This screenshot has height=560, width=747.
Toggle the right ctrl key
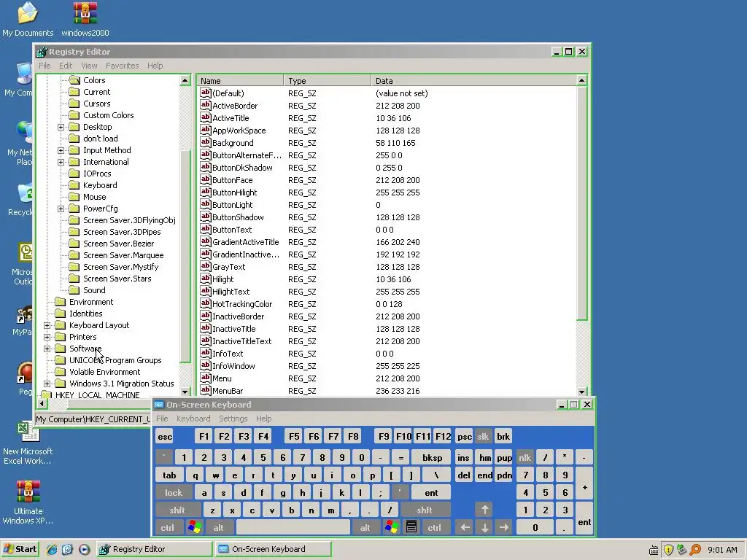pyautogui.click(x=435, y=527)
